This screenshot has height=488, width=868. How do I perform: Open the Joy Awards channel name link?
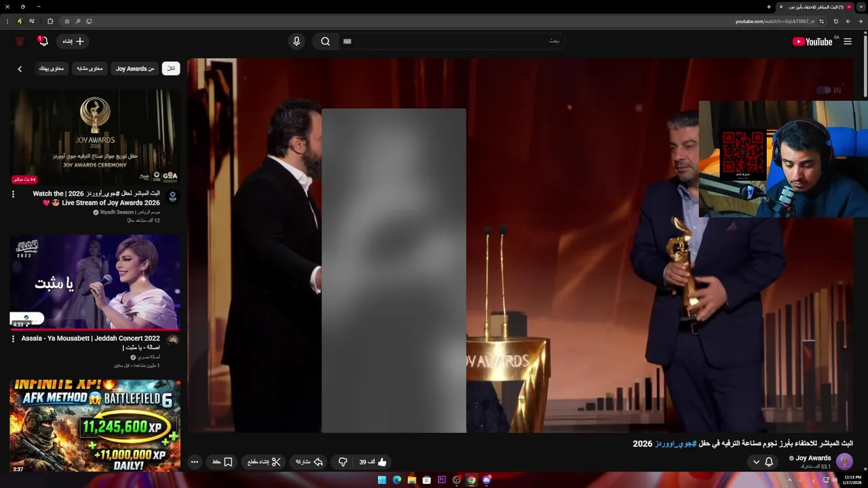tap(813, 458)
